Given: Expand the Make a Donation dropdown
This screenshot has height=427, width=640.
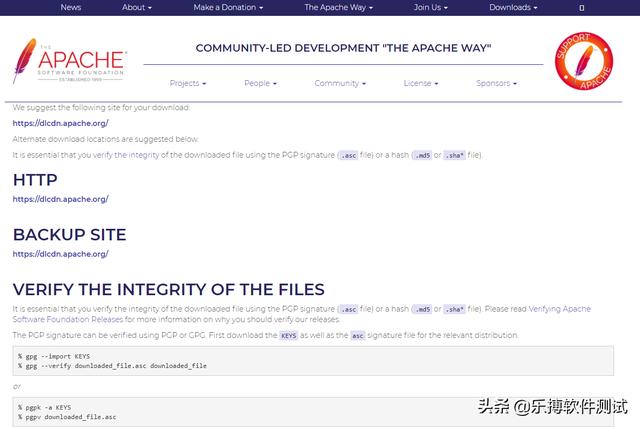Looking at the screenshot, I should pos(228,7).
